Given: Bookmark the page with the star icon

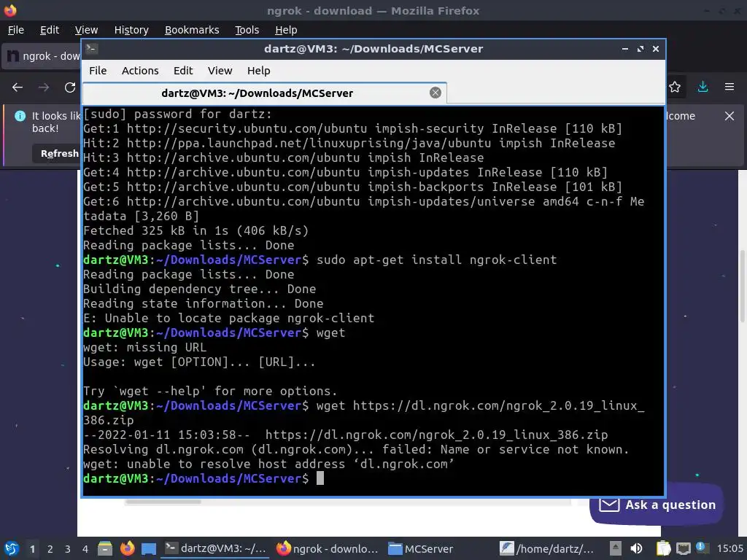Looking at the screenshot, I should tap(675, 87).
